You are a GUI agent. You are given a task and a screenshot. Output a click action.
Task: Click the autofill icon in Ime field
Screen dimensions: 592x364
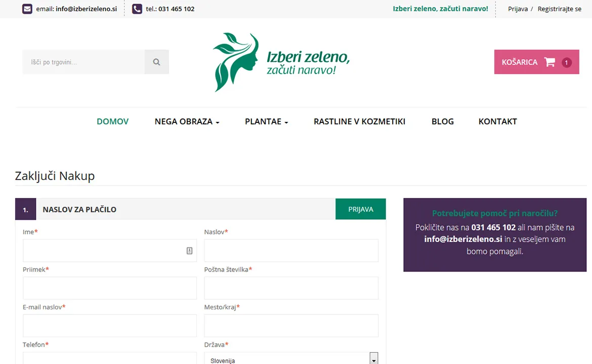(x=190, y=250)
